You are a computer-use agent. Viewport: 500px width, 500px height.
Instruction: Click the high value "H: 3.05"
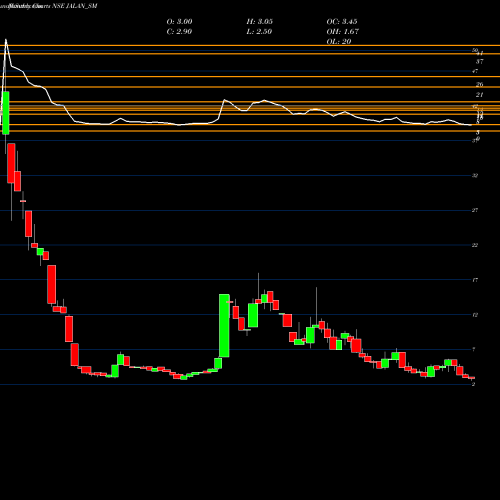tap(260, 22)
